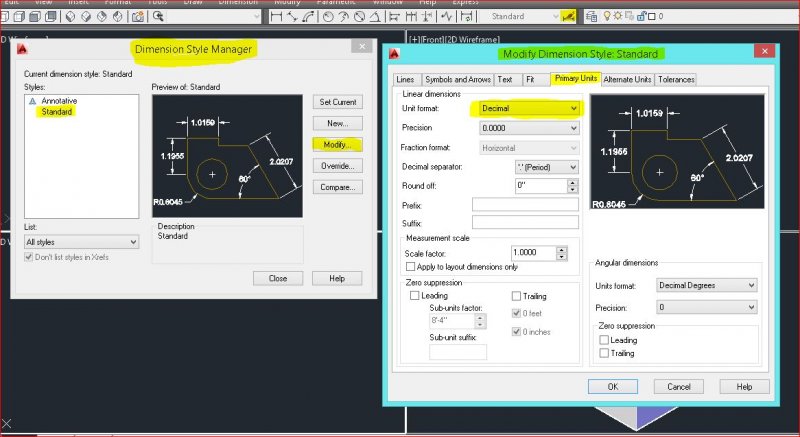Enable Apply to layout dimensions only
This screenshot has width=800, height=437.
pyautogui.click(x=410, y=267)
